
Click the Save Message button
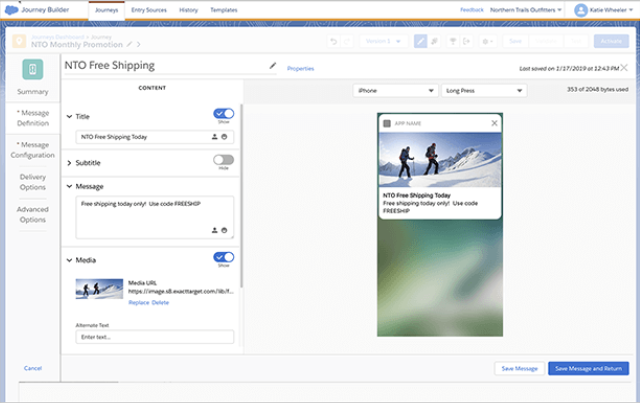(520, 369)
